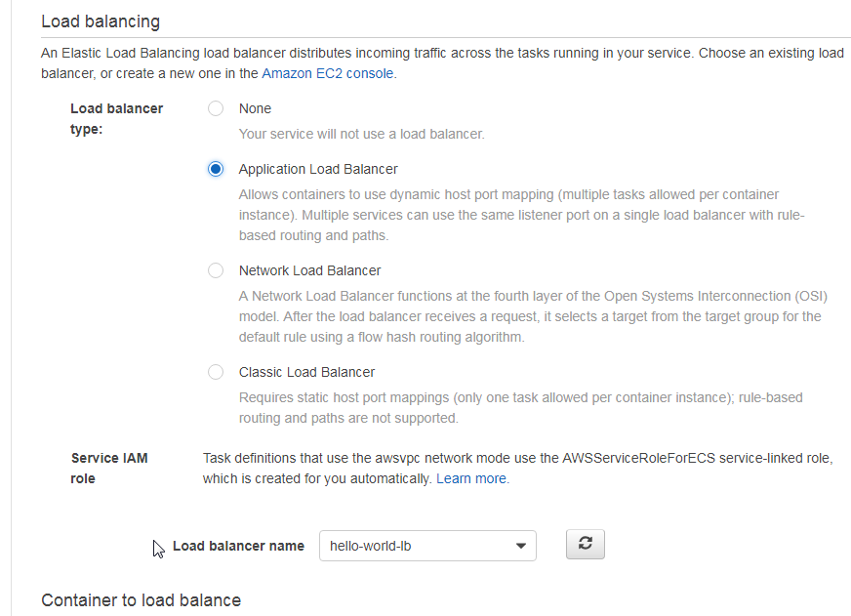
Task: Click the Load balancer type label
Action: (117, 119)
